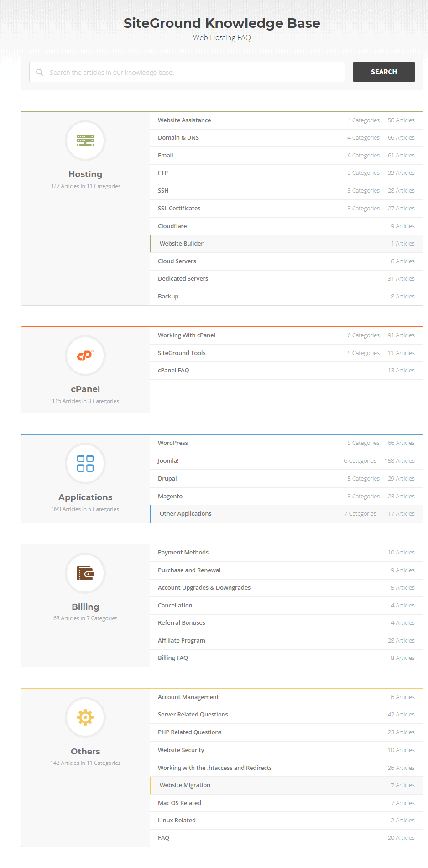Screen dimensions: 428x868
Task: Click the Others gear icon
Action: (x=85, y=717)
